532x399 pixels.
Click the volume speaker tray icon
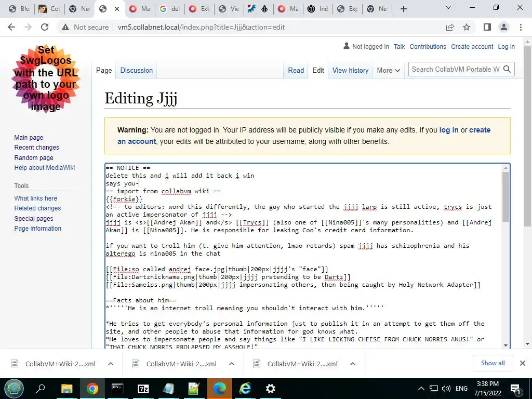[x=446, y=389]
